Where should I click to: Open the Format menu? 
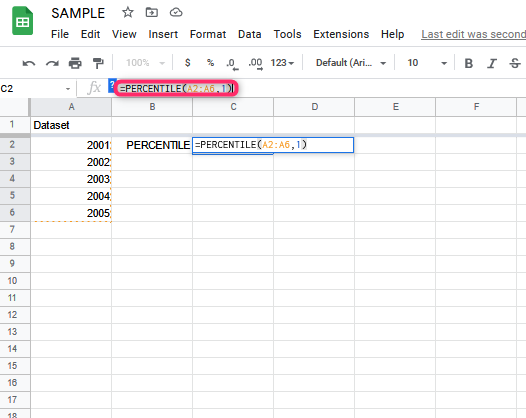pyautogui.click(x=208, y=34)
